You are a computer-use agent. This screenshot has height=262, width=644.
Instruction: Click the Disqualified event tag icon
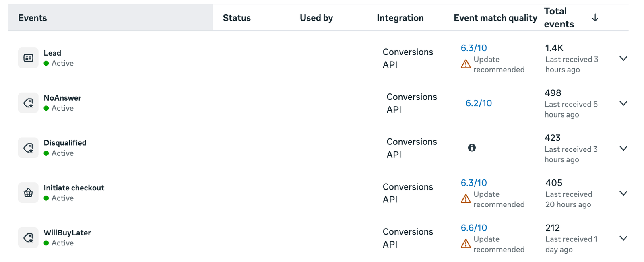28,148
